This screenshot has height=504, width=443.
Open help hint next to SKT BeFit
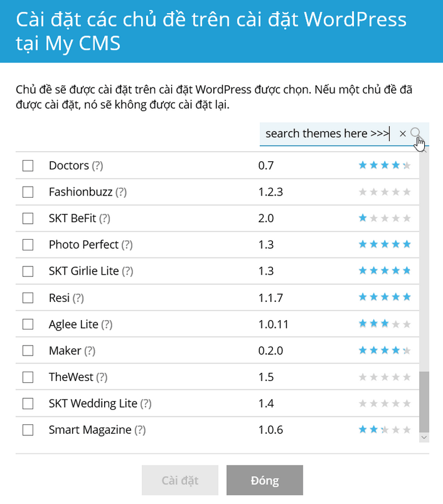point(105,219)
